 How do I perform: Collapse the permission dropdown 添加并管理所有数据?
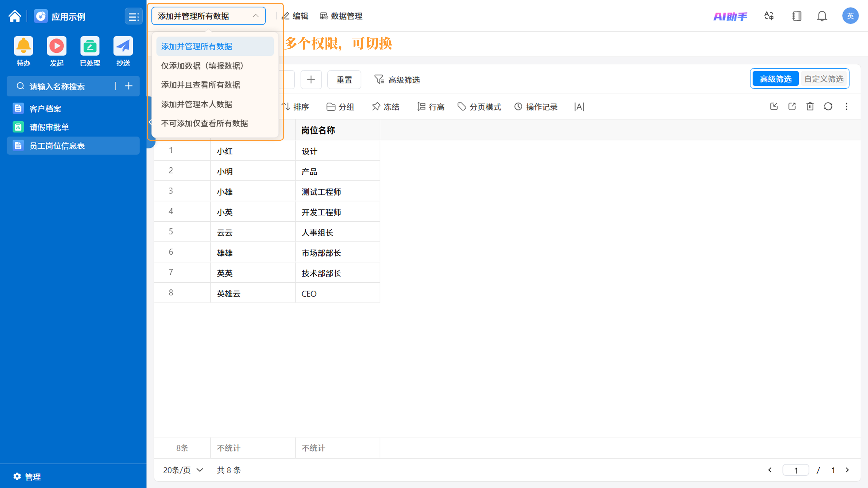(x=208, y=16)
